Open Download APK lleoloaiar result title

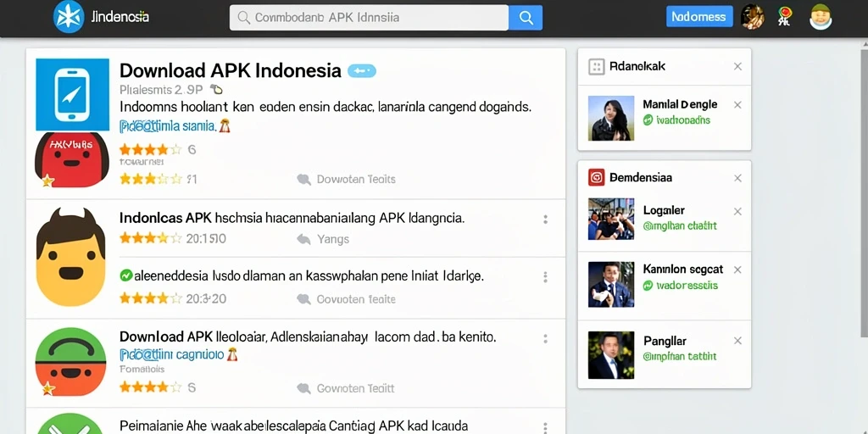[x=308, y=336]
